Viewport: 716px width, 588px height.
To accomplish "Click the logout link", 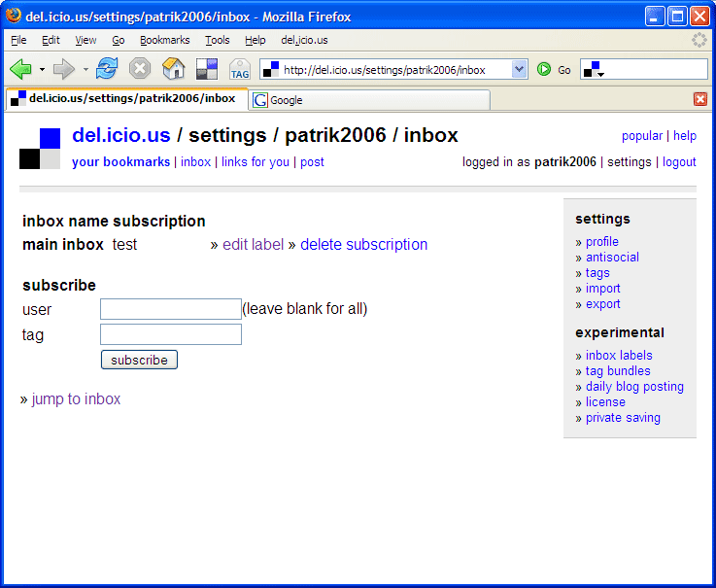I will pos(679,161).
